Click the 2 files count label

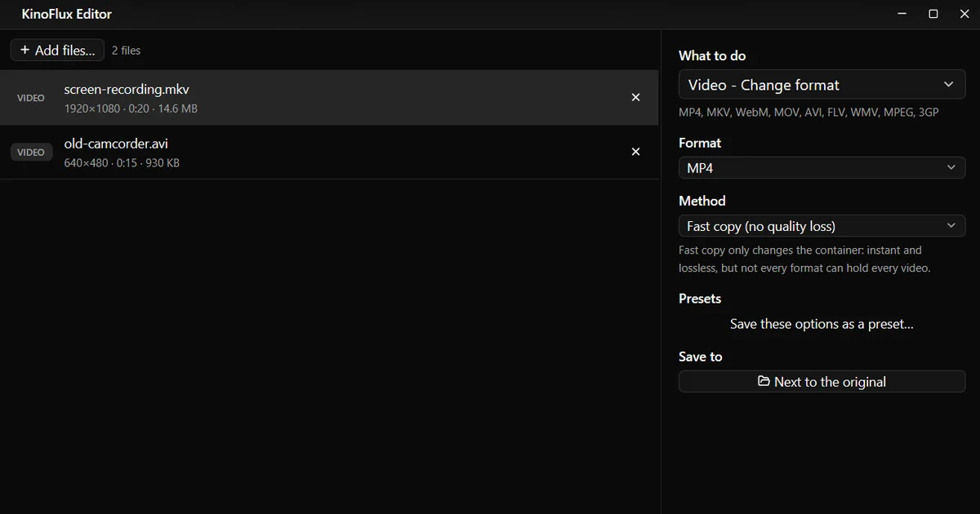pyautogui.click(x=126, y=51)
